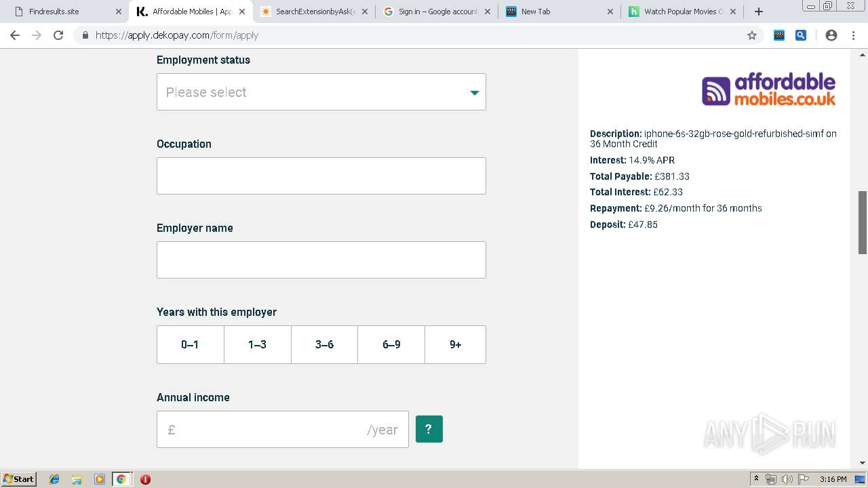
Task: Open the Employment status dropdown
Action: click(x=321, y=91)
